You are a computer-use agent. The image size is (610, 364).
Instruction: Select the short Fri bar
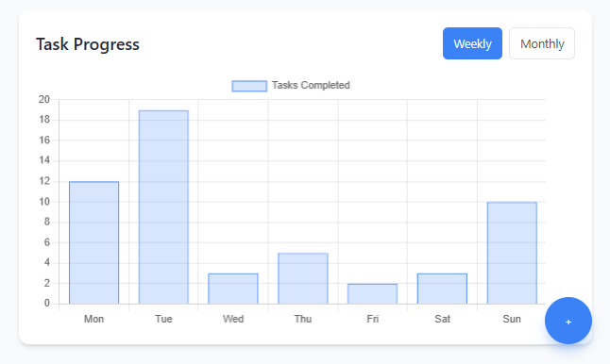tap(372, 293)
